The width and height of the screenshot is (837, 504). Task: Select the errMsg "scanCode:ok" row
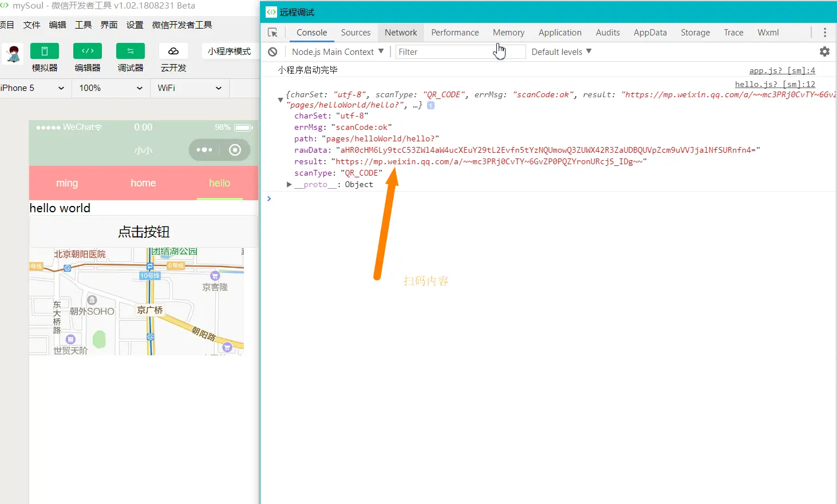(343, 127)
